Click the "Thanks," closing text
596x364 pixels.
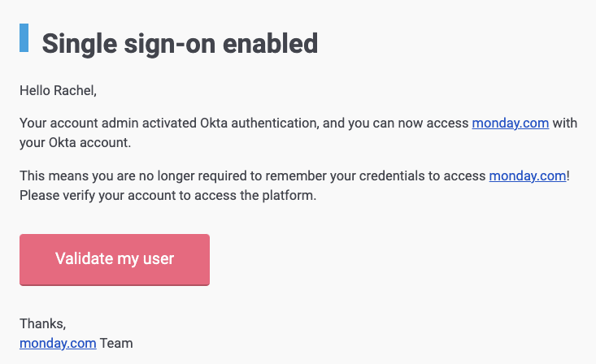43,323
